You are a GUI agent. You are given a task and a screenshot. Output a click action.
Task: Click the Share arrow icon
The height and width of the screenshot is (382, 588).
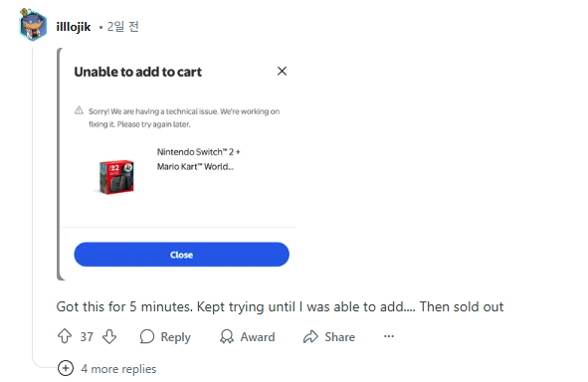click(x=310, y=336)
